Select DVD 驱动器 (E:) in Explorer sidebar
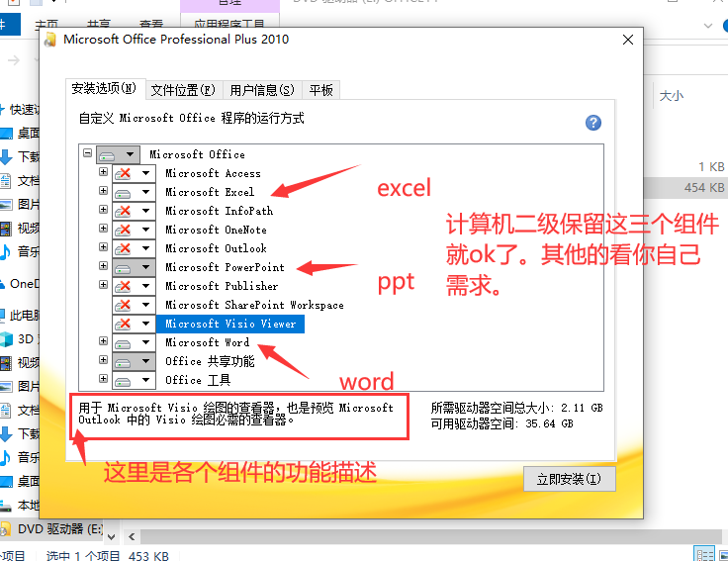The image size is (728, 561). 60,529
